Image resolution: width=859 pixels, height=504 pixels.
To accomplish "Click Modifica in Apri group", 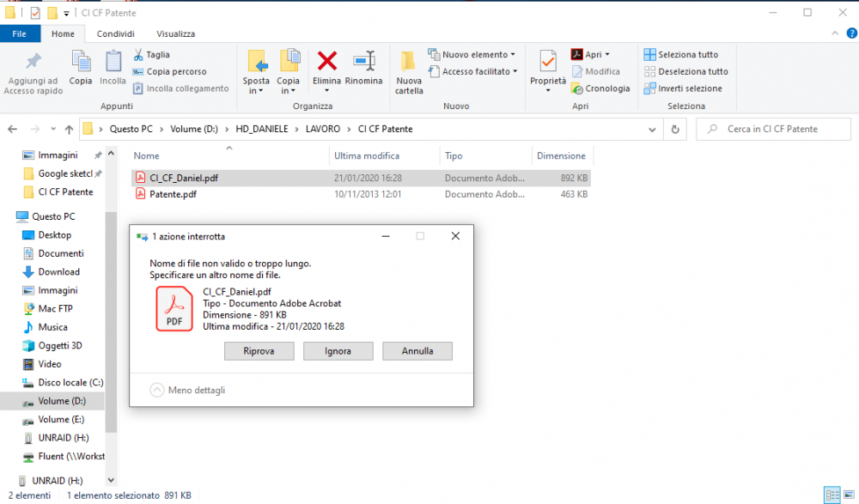I will click(x=596, y=72).
